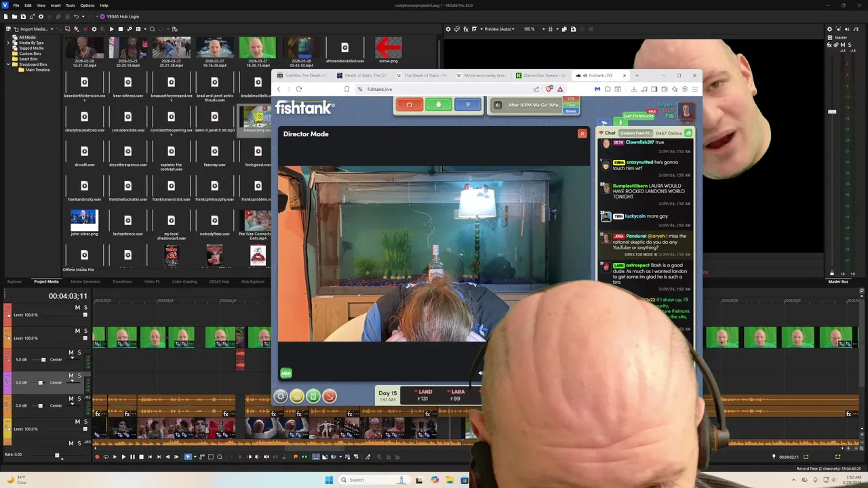Stop timeline playback
This screenshot has width=868, height=488.
point(141,457)
